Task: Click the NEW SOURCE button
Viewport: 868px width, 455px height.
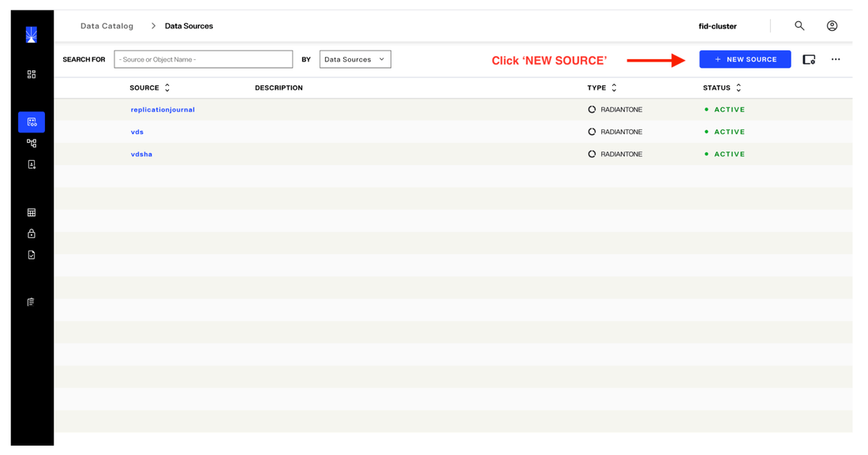Action: click(x=745, y=59)
